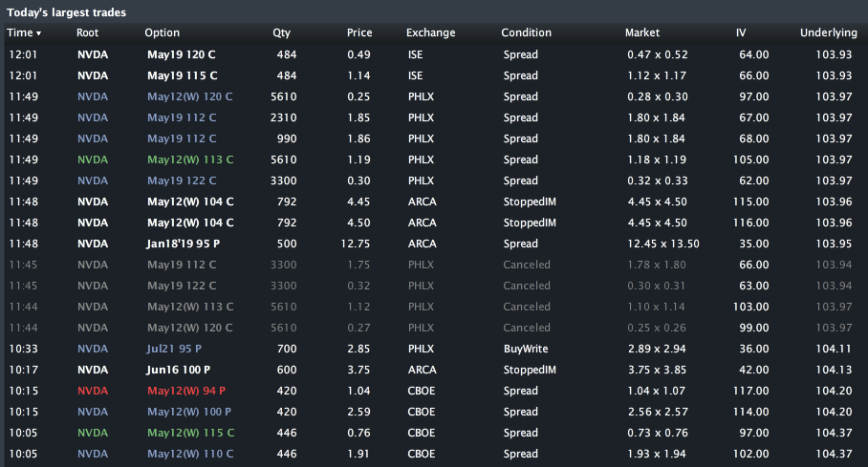Click market quote 0.47 x 0.52

657,54
